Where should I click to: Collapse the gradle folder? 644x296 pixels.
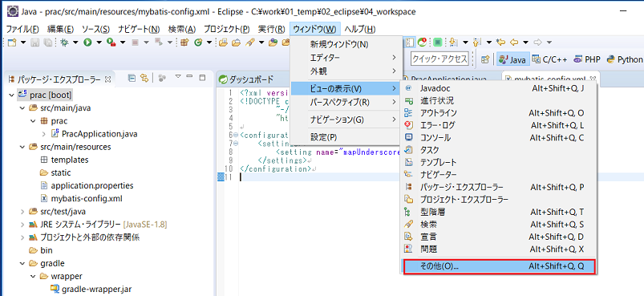pos(22,263)
